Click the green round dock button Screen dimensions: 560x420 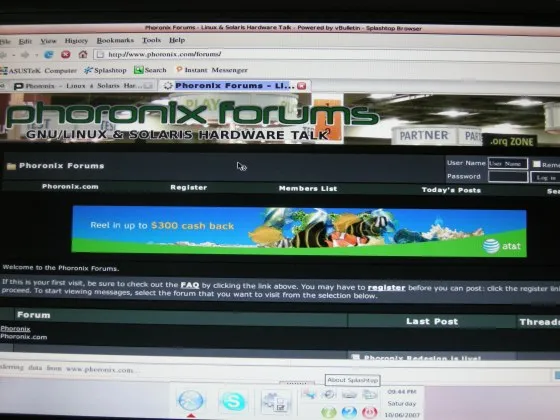(329, 412)
